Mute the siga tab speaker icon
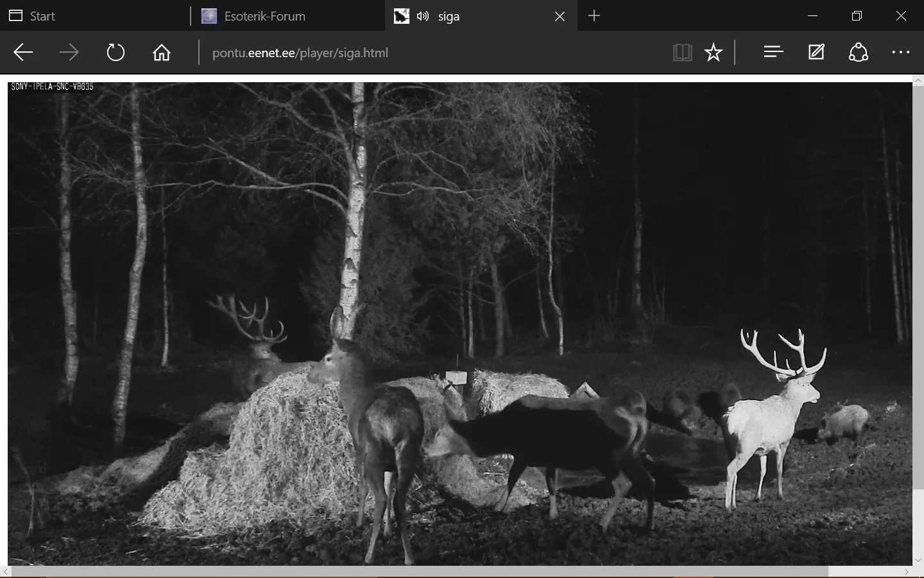Viewport: 924px width, 578px height. click(x=422, y=16)
